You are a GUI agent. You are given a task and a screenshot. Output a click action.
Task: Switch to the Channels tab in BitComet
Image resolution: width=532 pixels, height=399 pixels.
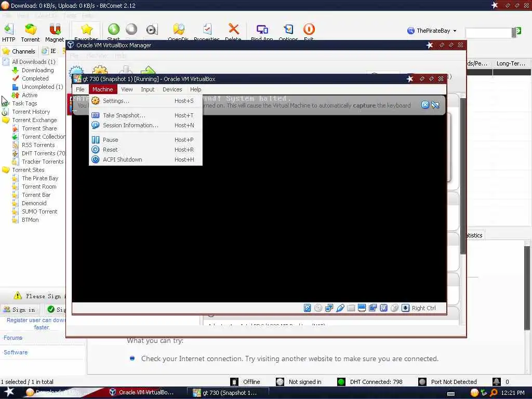tap(19, 51)
